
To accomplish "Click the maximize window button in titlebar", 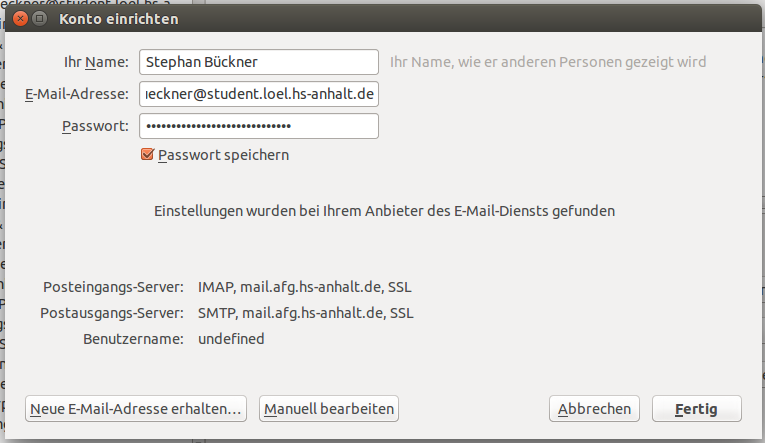I will point(39,18).
